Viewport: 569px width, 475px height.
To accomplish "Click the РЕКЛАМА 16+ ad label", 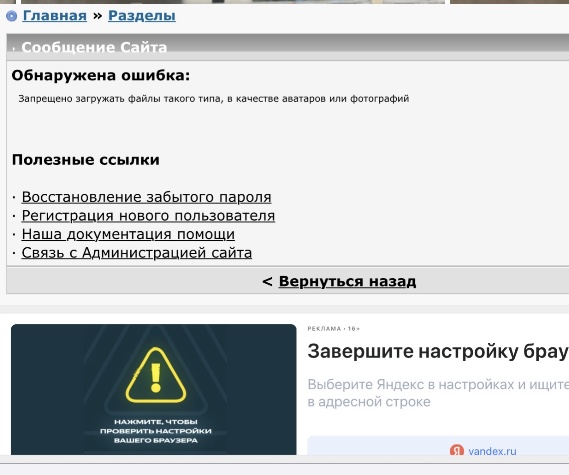I will pyautogui.click(x=333, y=329).
